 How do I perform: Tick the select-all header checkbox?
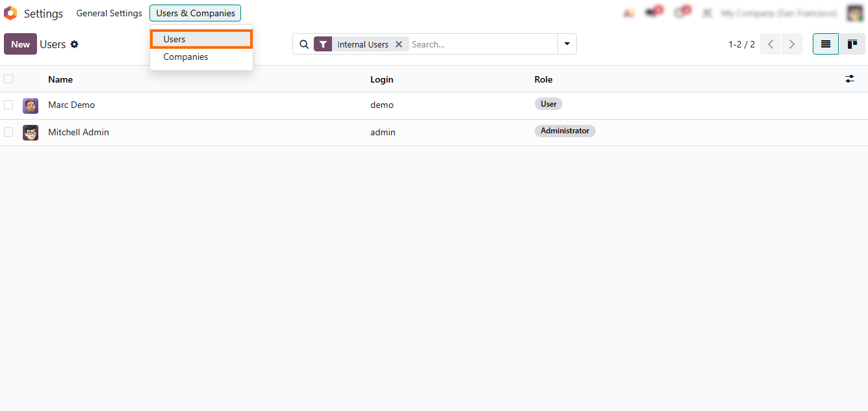pyautogui.click(x=8, y=79)
